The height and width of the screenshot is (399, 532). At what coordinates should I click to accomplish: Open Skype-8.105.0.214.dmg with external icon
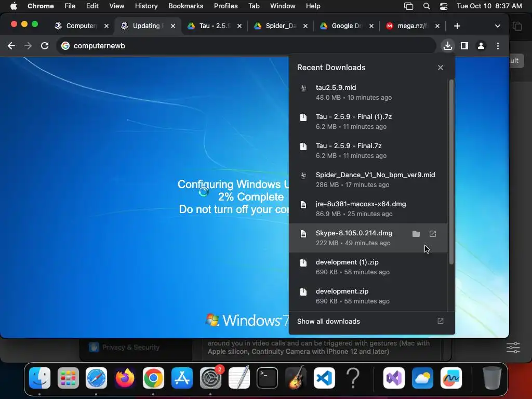pos(433,234)
